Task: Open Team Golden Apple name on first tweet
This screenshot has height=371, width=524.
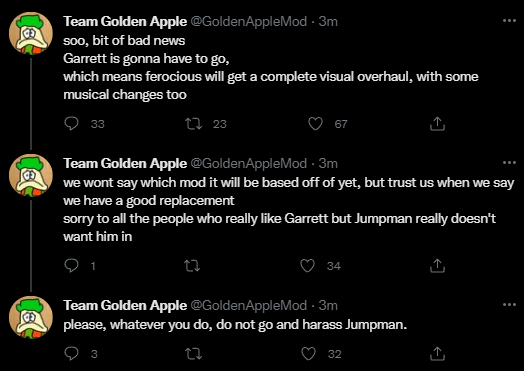Action: pos(125,21)
